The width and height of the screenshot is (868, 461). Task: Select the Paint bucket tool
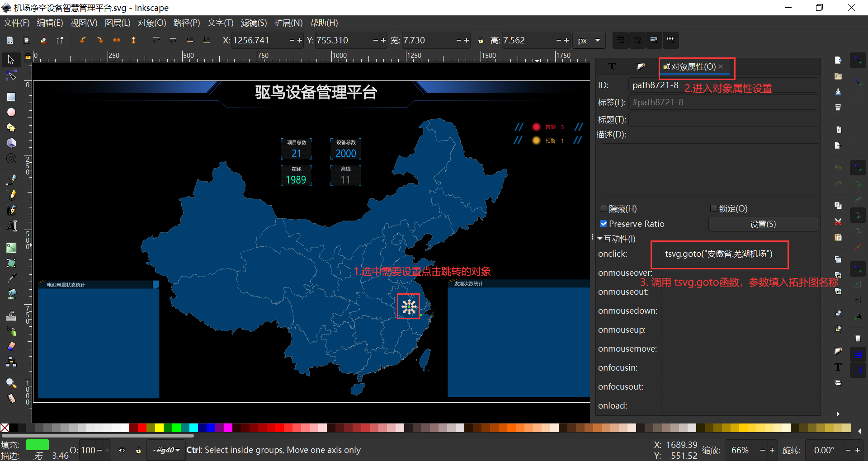point(11,294)
